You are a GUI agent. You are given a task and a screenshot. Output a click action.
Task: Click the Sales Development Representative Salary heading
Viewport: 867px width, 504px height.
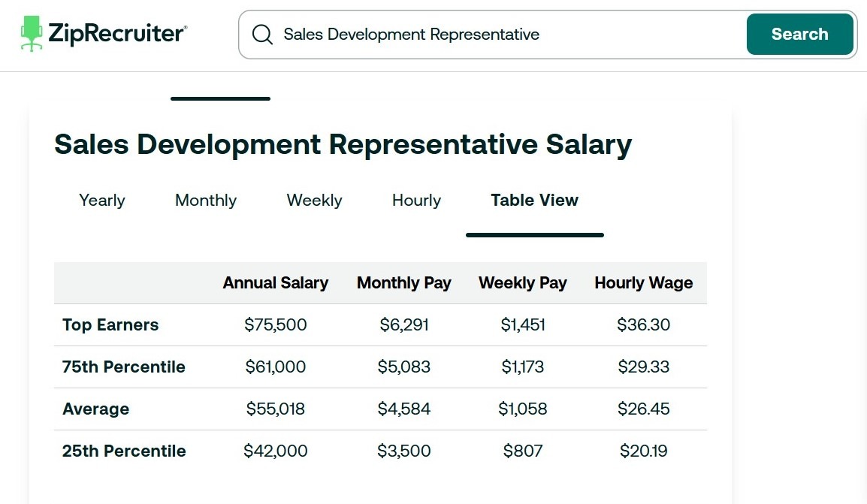click(x=343, y=144)
